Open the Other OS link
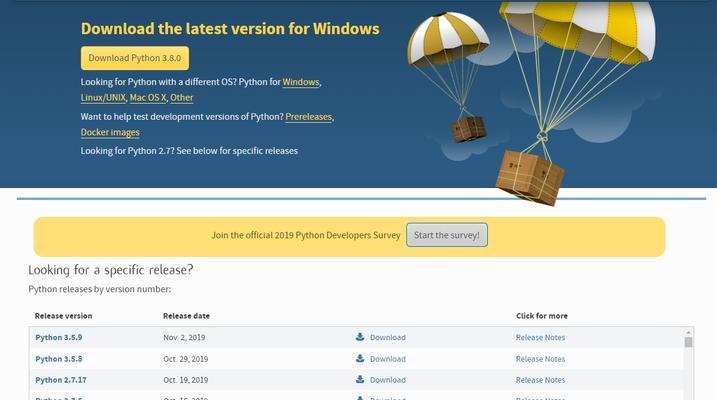717x400 pixels. click(182, 97)
